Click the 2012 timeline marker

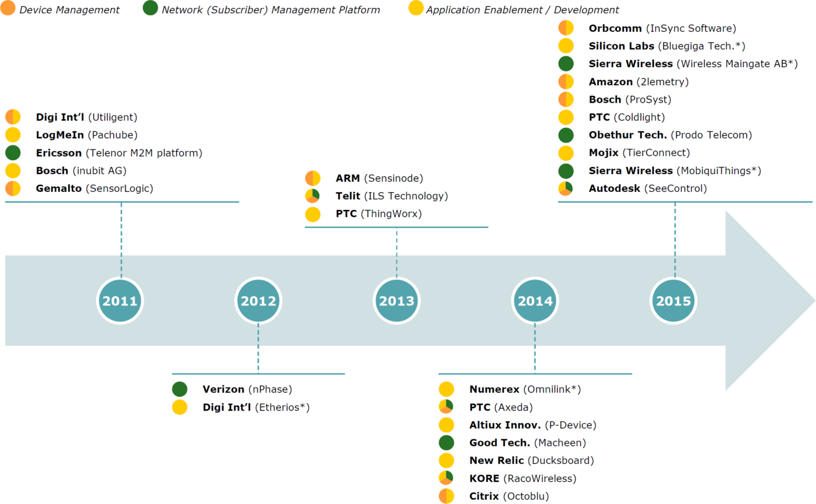(x=259, y=301)
